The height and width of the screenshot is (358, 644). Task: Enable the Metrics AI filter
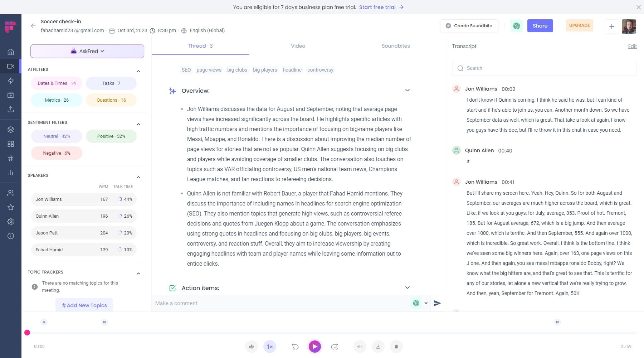(56, 100)
